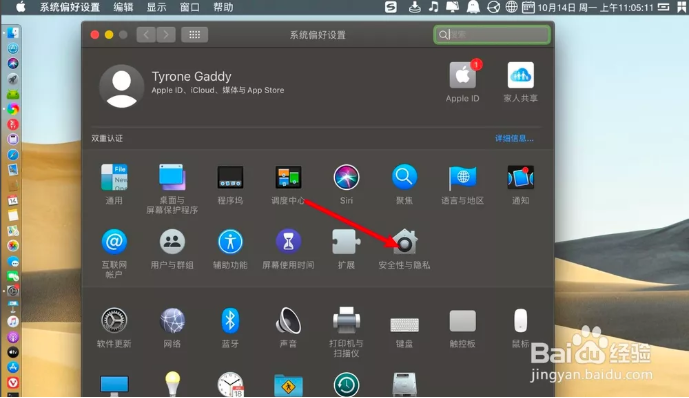
Task: Click the user avatar picture
Action: pyautogui.click(x=122, y=86)
